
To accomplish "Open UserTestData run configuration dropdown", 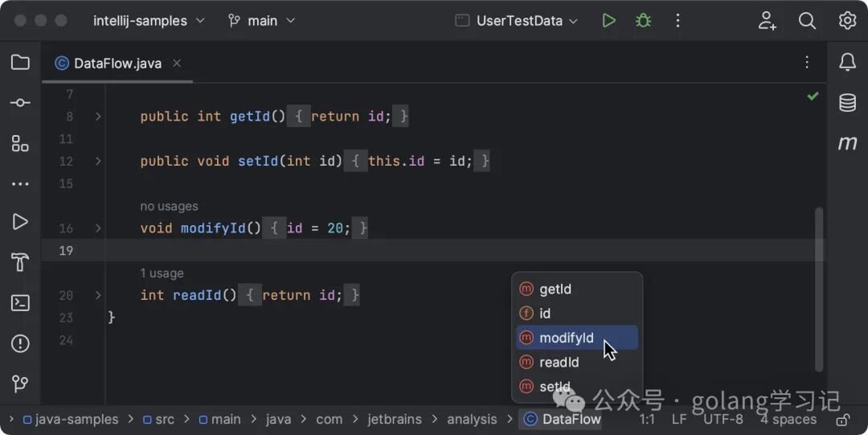I will point(517,21).
